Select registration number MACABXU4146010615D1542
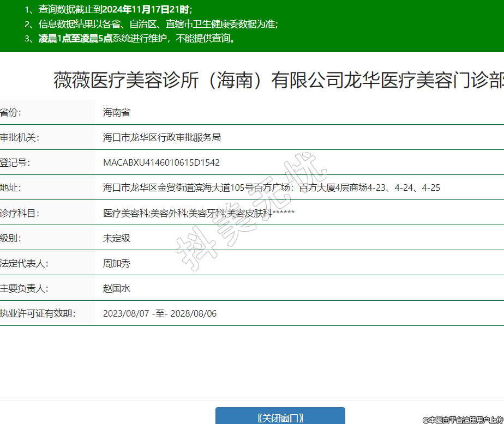Viewport: 504px width, 424px height. pos(161,163)
